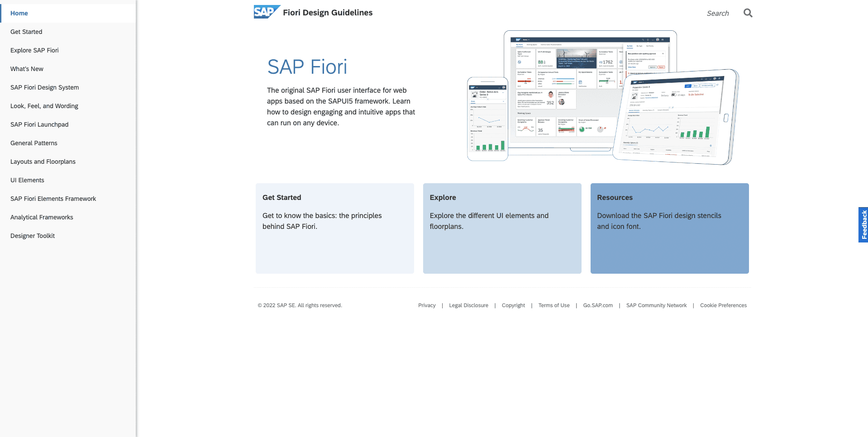Navigate to General Patterns
Image resolution: width=868 pixels, height=437 pixels.
tap(68, 143)
